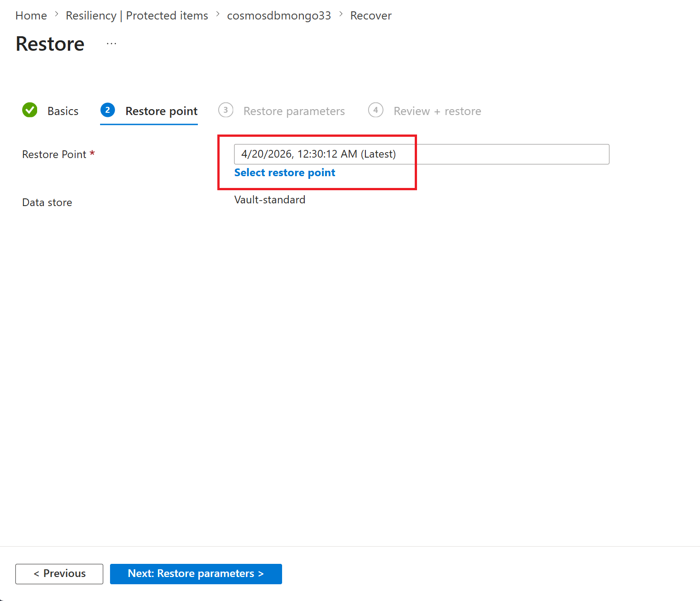Click the Vault-standard value text
This screenshot has width=700, height=601.
(x=270, y=200)
